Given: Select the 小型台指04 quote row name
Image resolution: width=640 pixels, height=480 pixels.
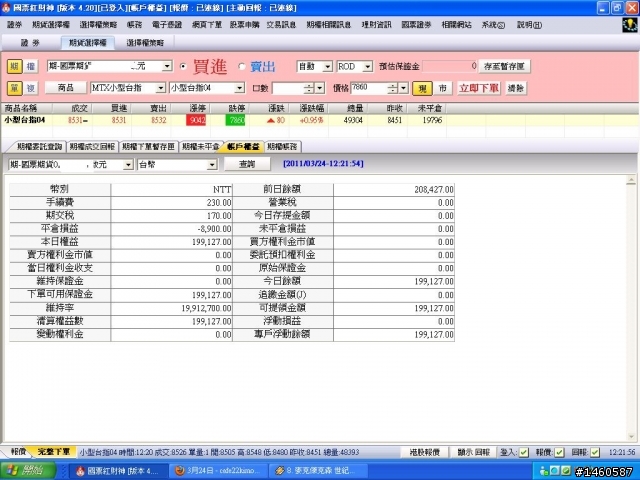Looking at the screenshot, I should point(24,120).
